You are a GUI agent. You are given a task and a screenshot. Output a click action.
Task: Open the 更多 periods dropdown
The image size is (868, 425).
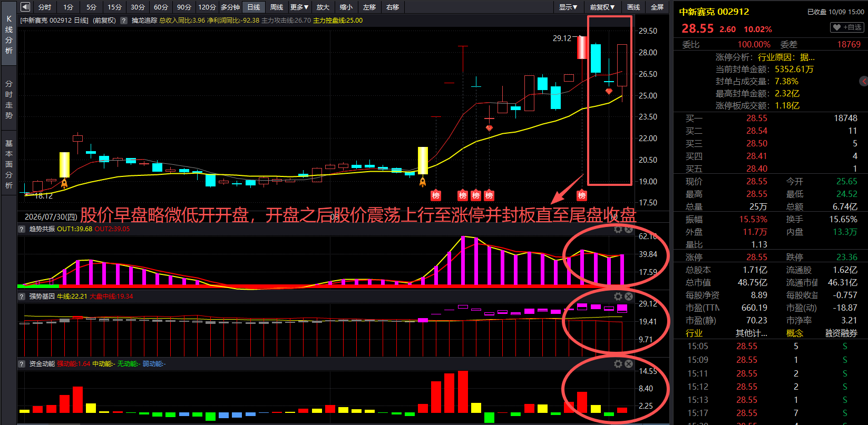point(299,7)
